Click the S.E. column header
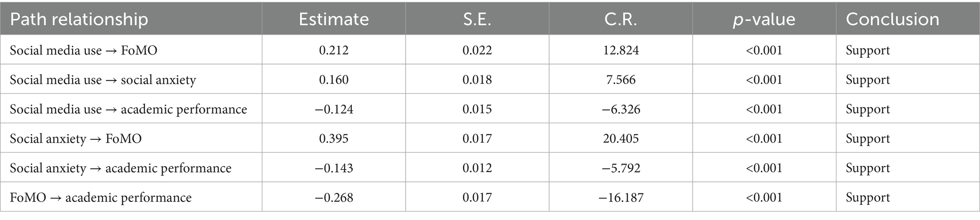 point(477,19)
